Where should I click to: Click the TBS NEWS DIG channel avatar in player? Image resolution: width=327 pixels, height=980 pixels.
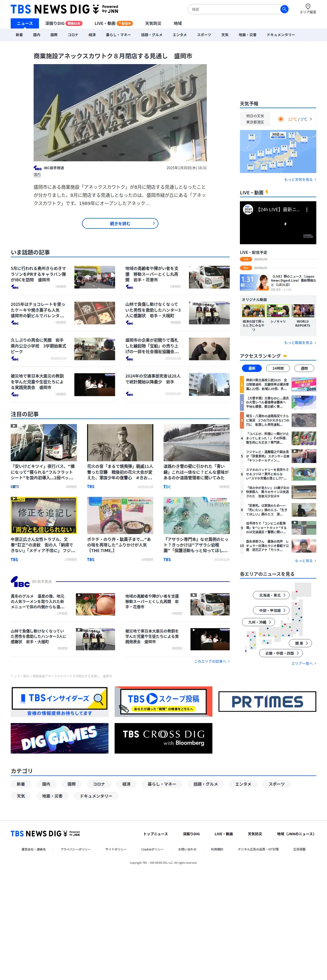click(248, 210)
